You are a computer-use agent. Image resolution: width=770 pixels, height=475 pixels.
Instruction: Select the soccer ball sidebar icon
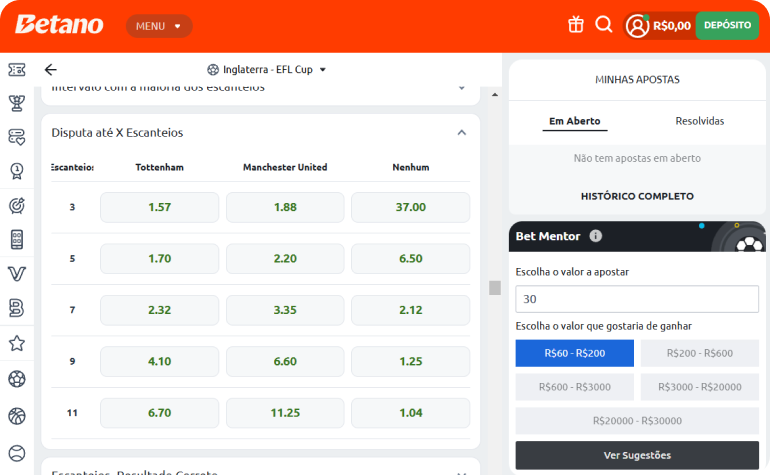coord(17,379)
